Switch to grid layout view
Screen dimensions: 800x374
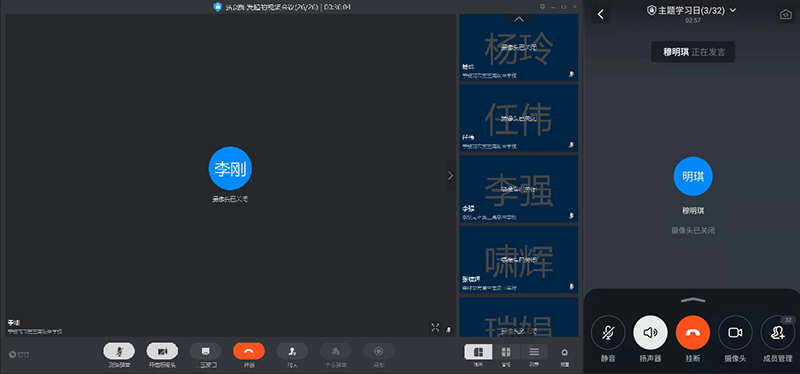click(506, 352)
